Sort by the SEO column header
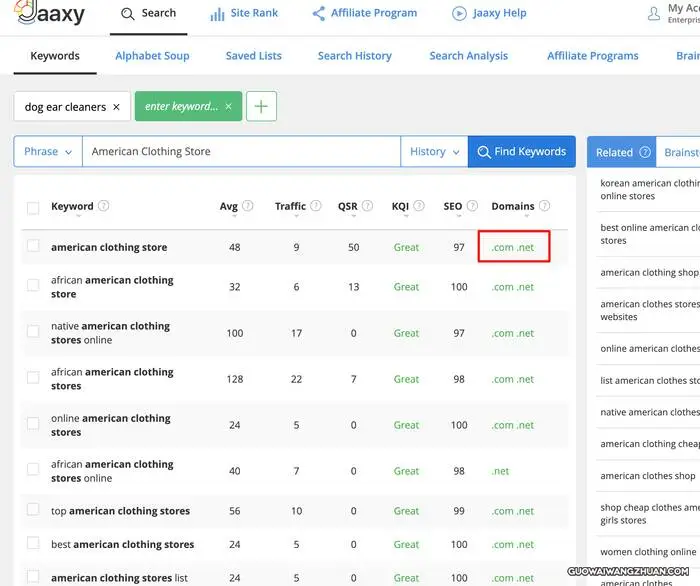This screenshot has height=586, width=700. (453, 206)
